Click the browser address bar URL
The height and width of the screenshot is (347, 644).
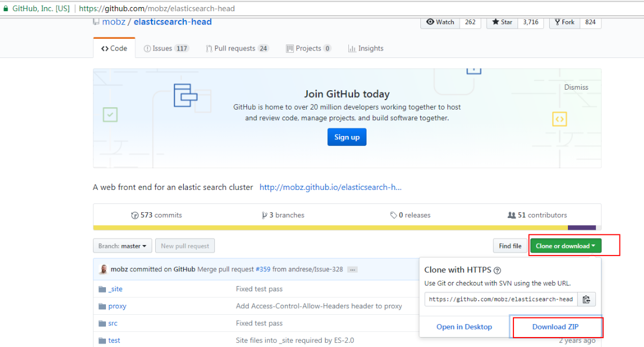pyautogui.click(x=157, y=9)
